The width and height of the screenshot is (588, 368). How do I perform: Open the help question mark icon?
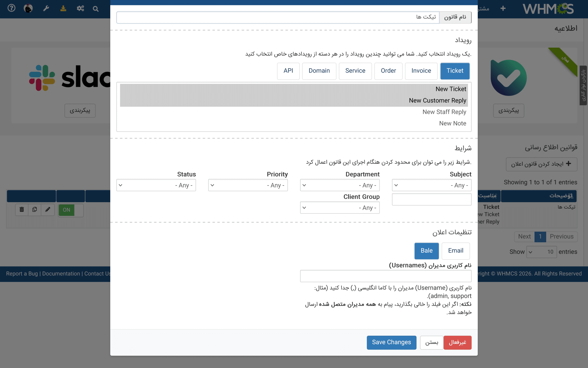click(11, 8)
